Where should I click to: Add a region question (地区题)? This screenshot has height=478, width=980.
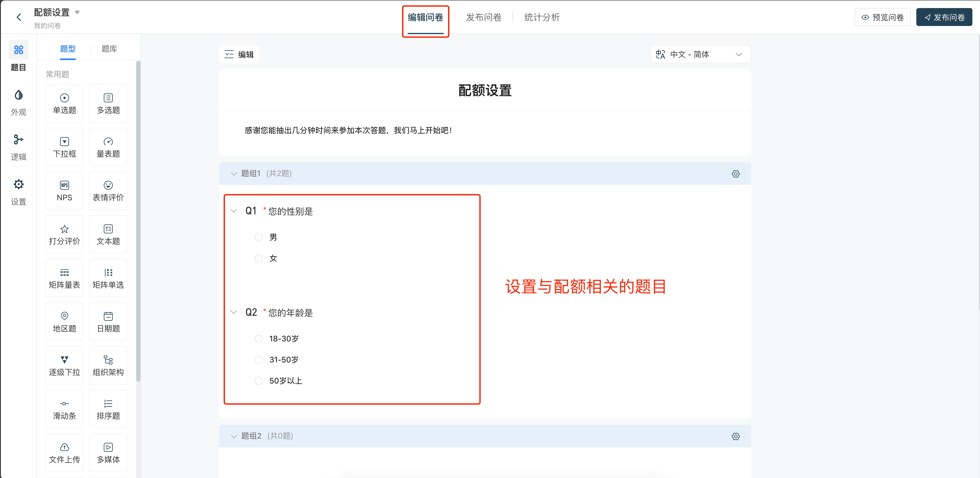point(64,322)
